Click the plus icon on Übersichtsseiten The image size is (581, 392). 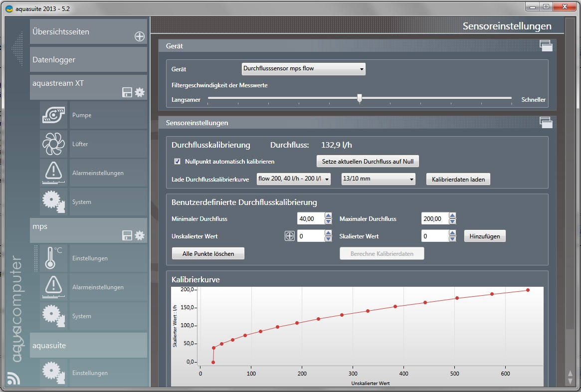point(140,36)
